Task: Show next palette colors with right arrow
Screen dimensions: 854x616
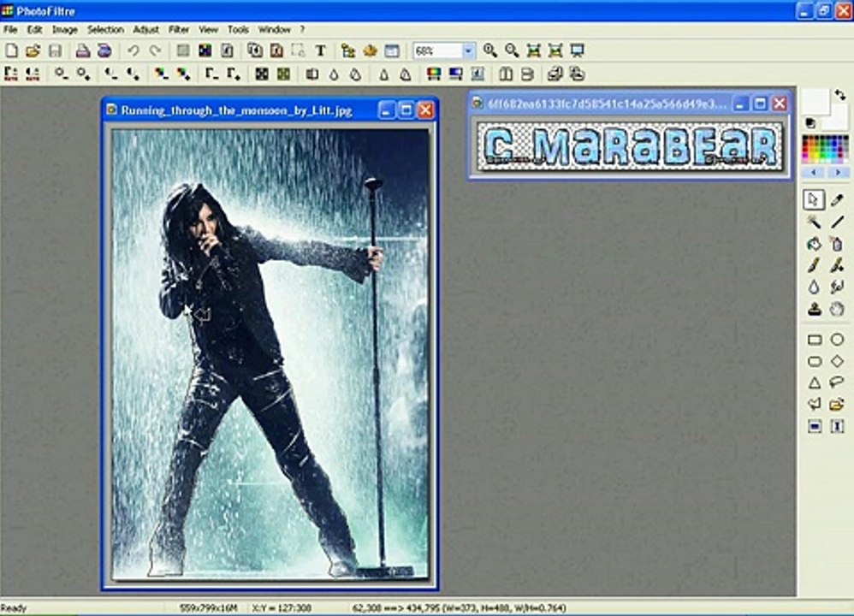Action: [x=838, y=172]
